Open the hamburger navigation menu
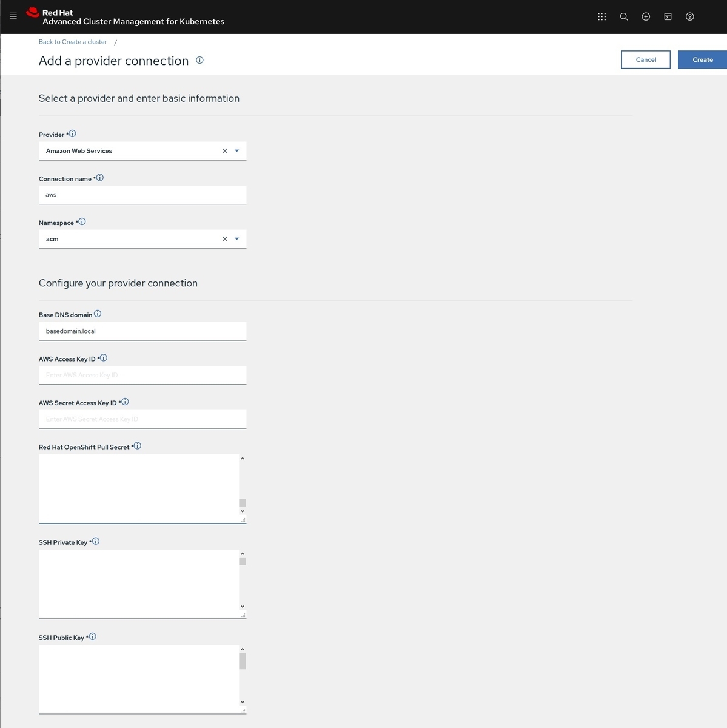Image resolution: width=727 pixels, height=728 pixels. (13, 16)
